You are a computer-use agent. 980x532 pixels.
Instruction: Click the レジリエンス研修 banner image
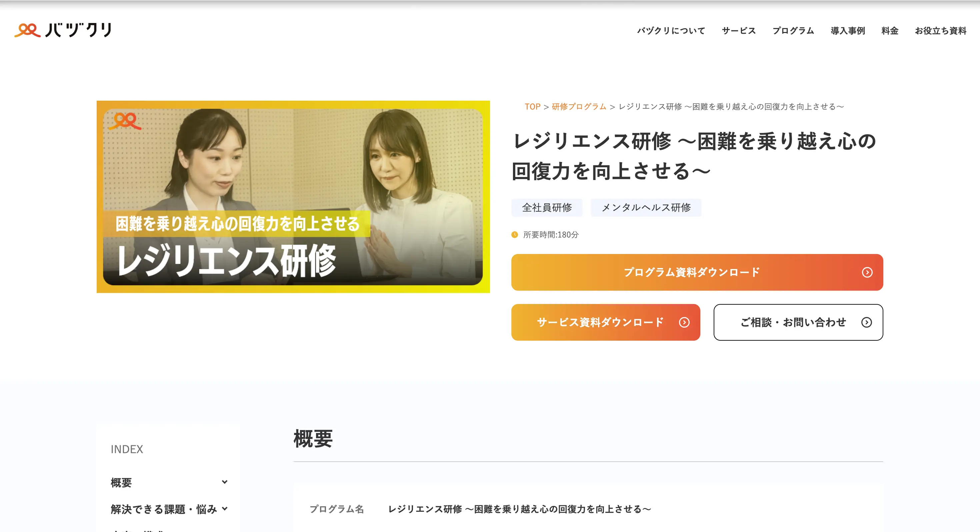tap(293, 196)
